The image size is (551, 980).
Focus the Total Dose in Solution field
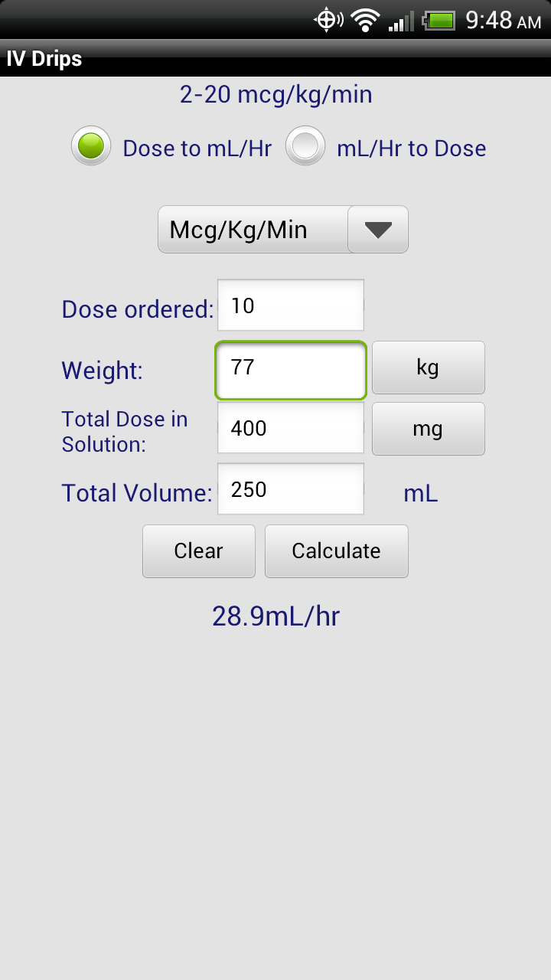(x=291, y=428)
